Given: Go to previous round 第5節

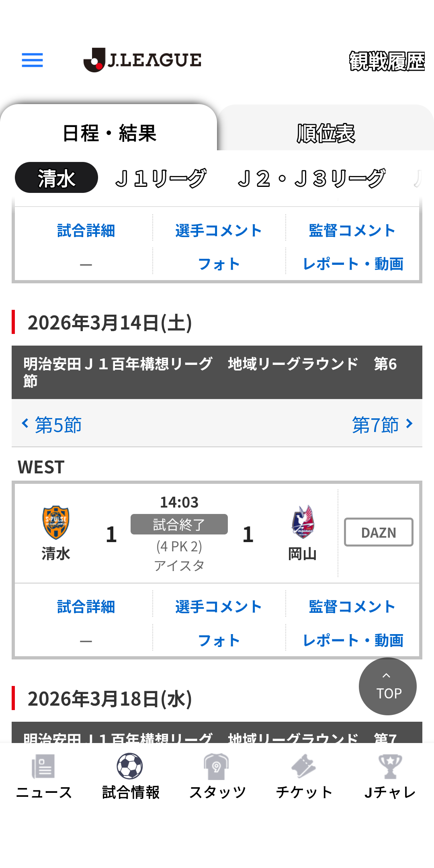Looking at the screenshot, I should click(52, 424).
